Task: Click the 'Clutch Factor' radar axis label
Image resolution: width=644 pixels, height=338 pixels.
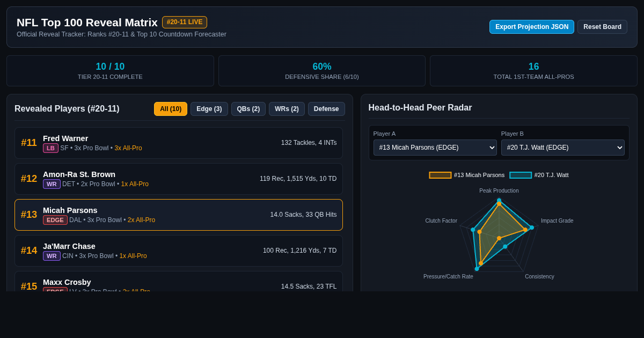Action: 441,221
